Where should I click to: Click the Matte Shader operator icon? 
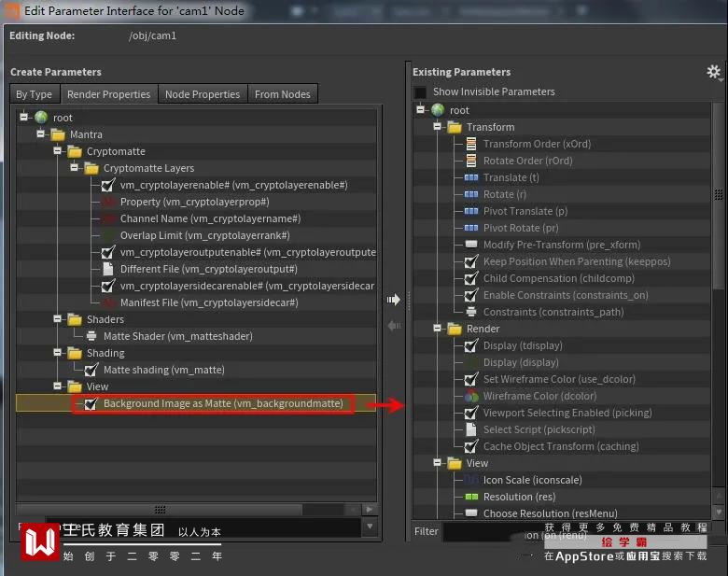point(91,336)
